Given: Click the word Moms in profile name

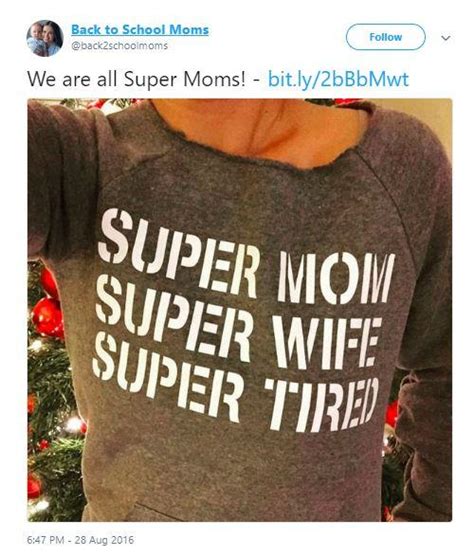Looking at the screenshot, I should [189, 30].
